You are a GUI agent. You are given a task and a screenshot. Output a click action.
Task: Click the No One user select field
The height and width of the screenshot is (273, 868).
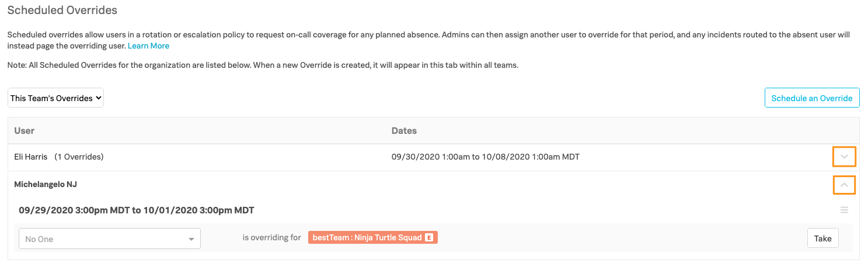102,239
